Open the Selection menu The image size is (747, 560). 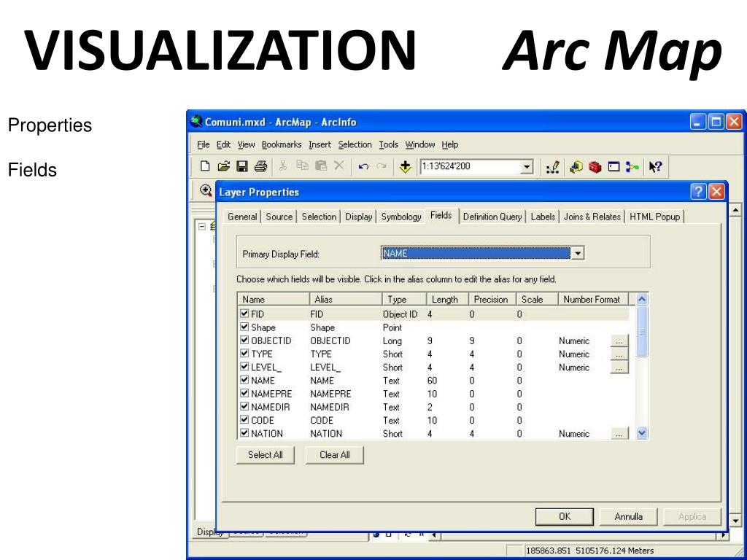pyautogui.click(x=355, y=144)
